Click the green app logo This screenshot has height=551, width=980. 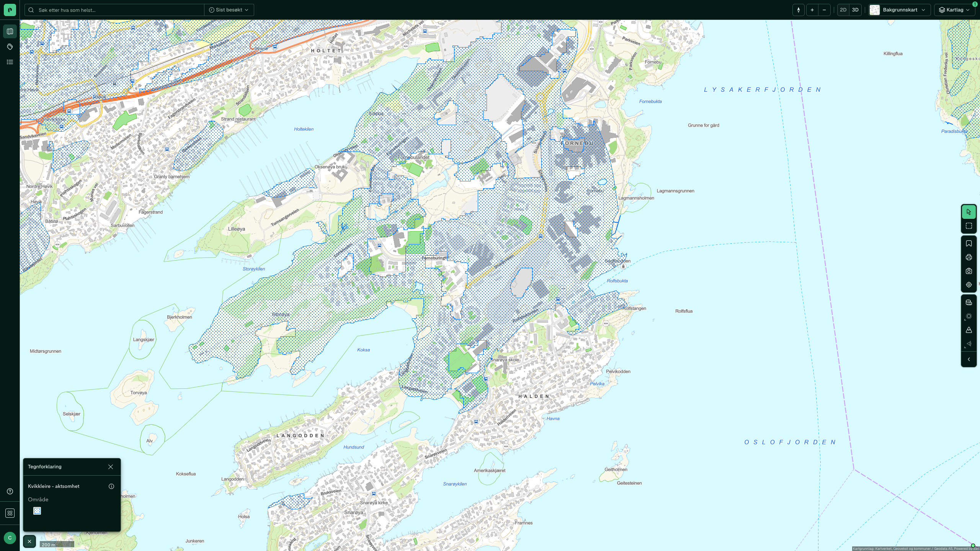pos(10,10)
